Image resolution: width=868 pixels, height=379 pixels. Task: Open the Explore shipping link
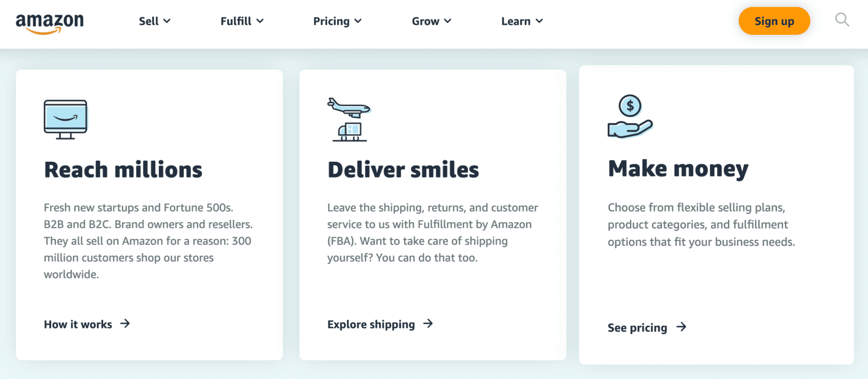pos(371,324)
